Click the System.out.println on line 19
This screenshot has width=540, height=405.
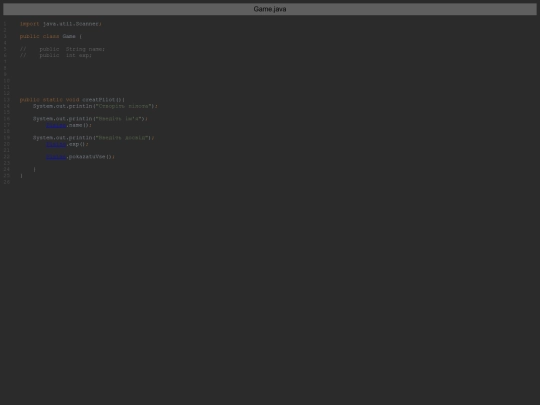(x=93, y=138)
